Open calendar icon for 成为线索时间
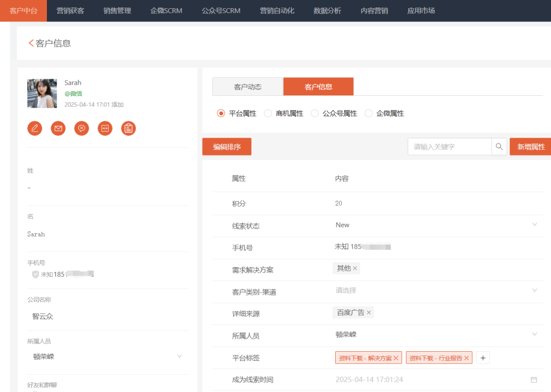 click(534, 380)
